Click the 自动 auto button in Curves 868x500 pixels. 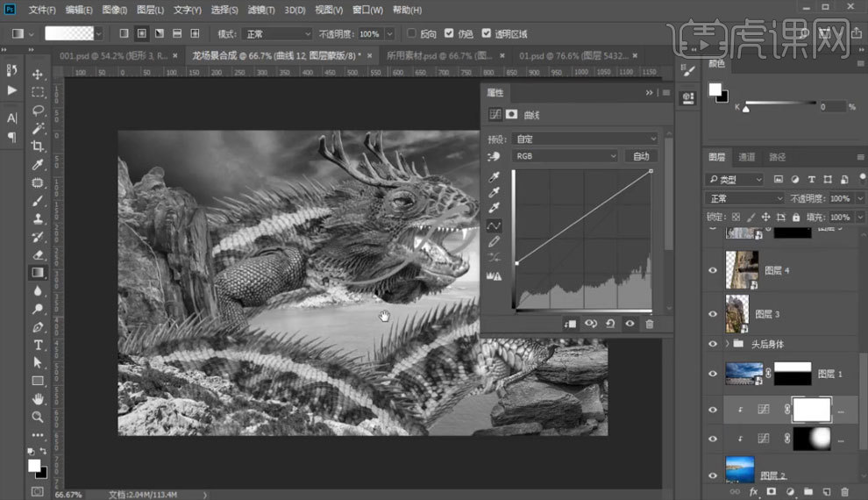(x=641, y=156)
